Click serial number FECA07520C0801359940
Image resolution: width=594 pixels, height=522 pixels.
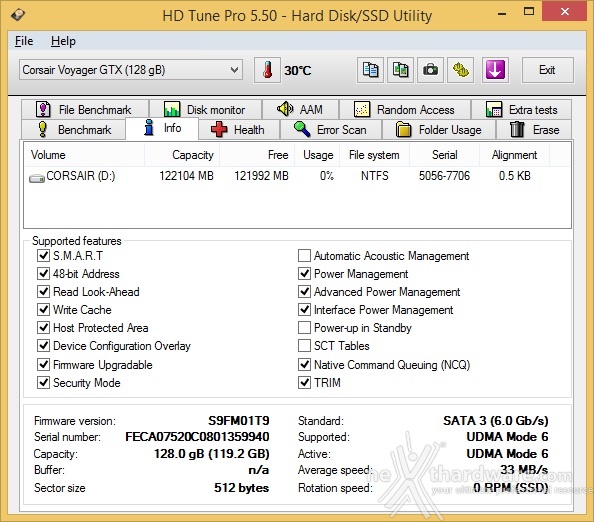(197, 437)
